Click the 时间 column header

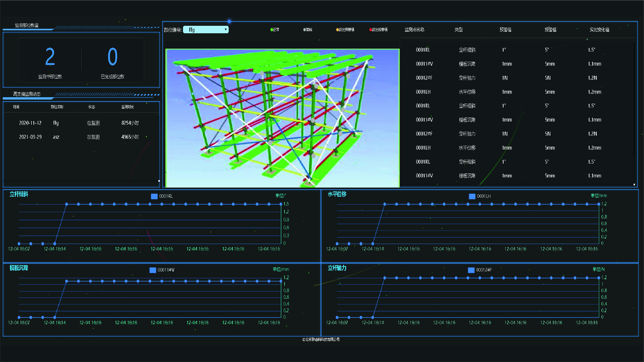coord(16,107)
